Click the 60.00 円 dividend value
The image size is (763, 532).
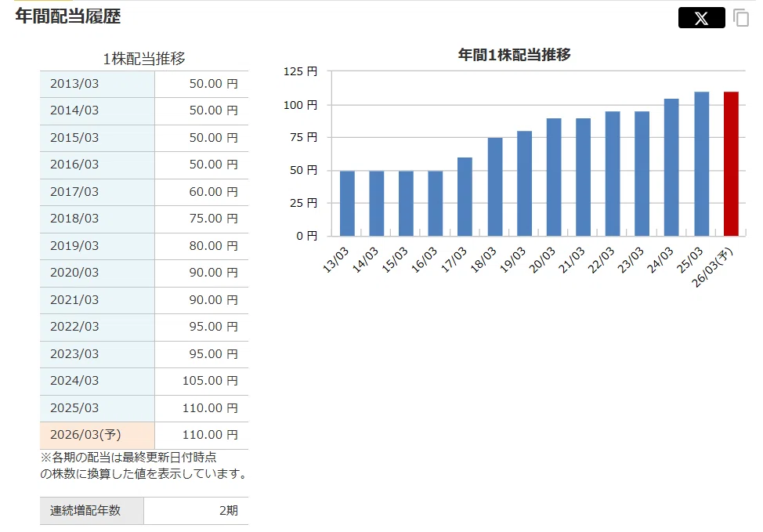[x=213, y=192]
